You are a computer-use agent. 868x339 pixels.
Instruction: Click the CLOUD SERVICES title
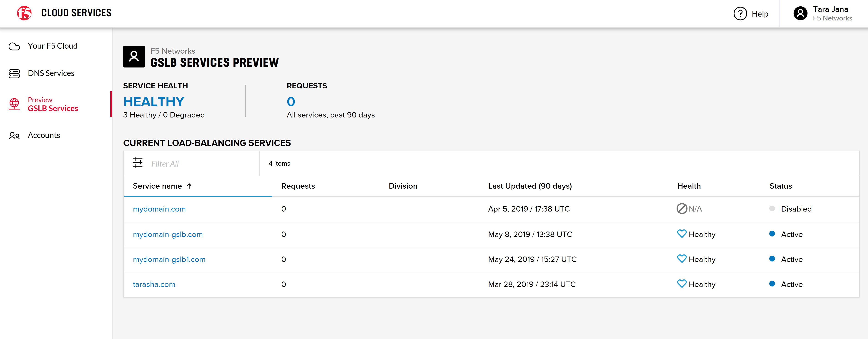pyautogui.click(x=76, y=13)
